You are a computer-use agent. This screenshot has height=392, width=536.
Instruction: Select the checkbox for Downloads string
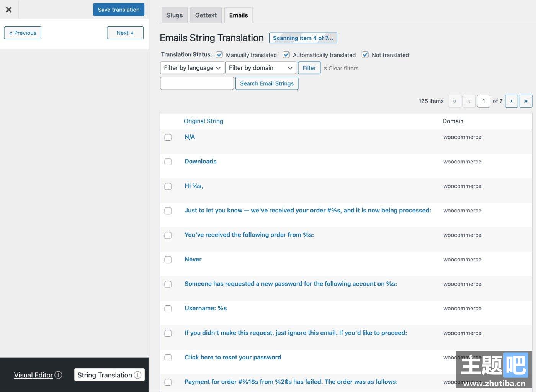tap(168, 162)
